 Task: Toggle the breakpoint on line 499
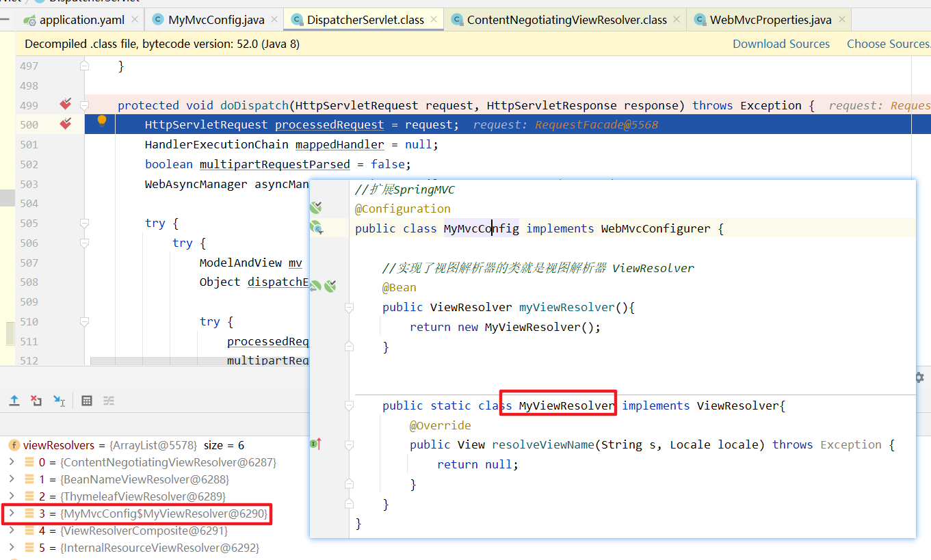click(x=66, y=105)
